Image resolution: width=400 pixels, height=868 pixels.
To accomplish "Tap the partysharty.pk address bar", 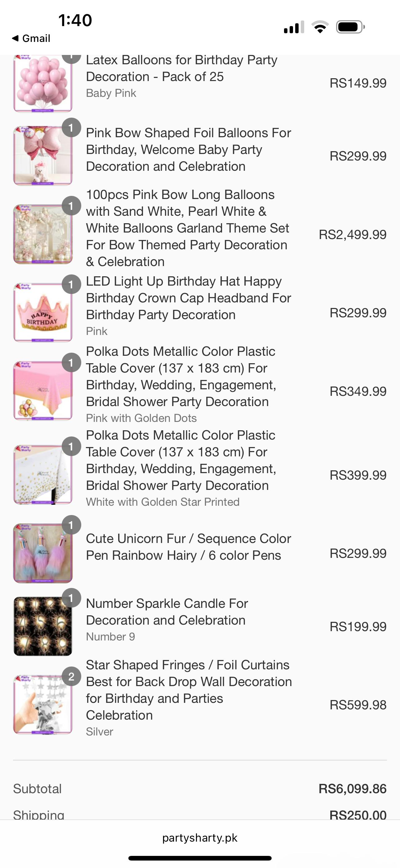I will coord(200,838).
